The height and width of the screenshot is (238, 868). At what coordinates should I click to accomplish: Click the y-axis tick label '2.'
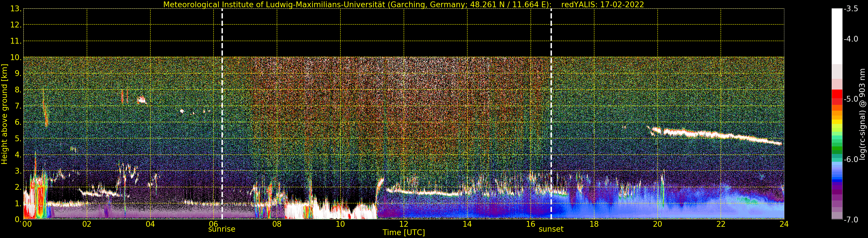(18, 187)
